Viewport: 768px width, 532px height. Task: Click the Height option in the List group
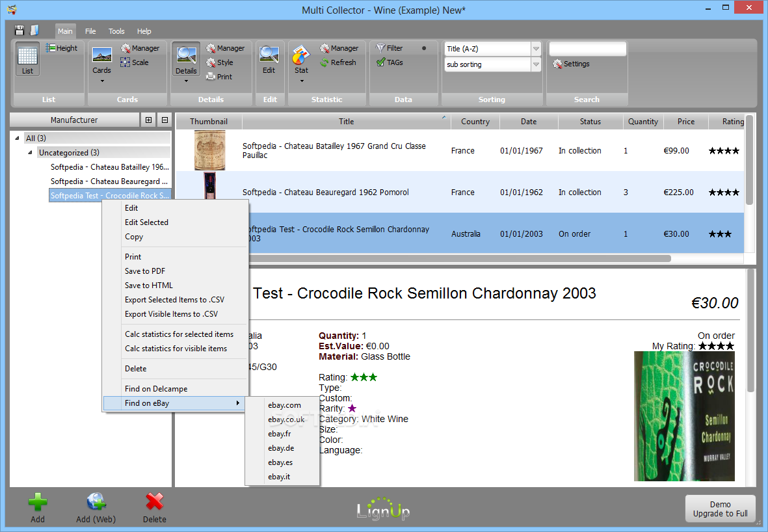[x=62, y=48]
